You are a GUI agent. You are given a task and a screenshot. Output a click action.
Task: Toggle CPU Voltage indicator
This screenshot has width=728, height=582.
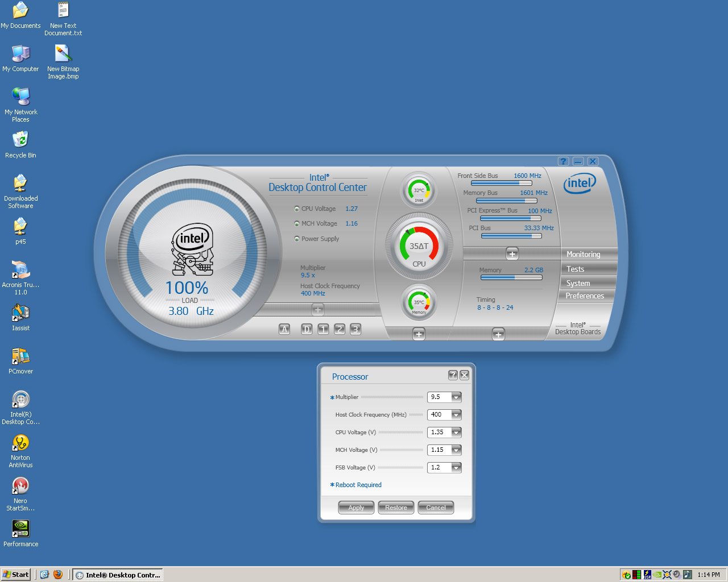tap(296, 209)
